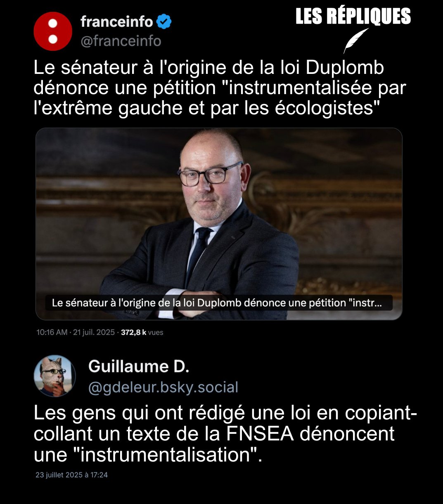Click the 21 juil. 2025 tweet date

click(x=94, y=332)
